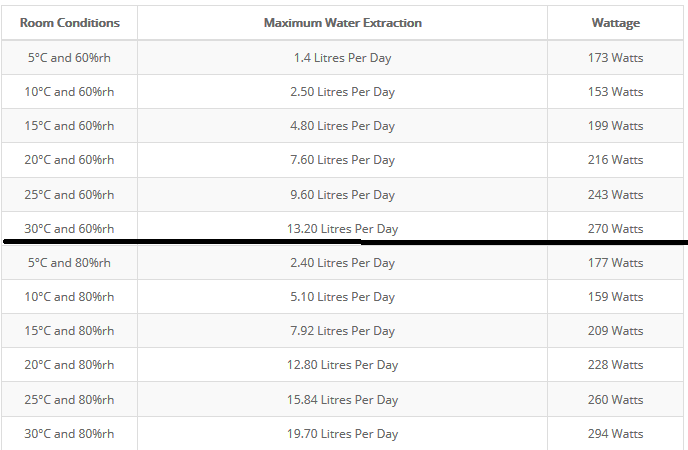Click the Wattage column header
This screenshot has height=450, width=688.
(x=615, y=23)
